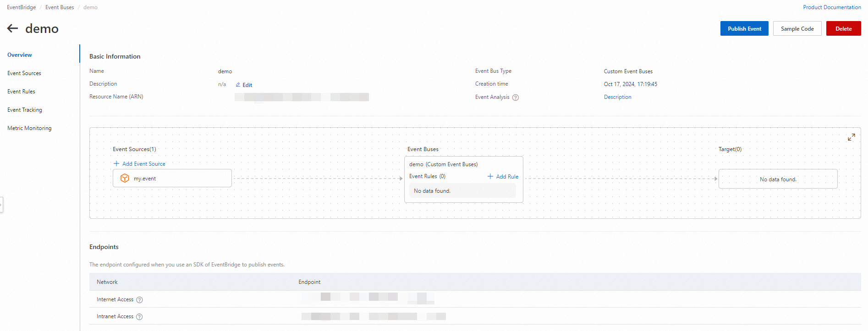The height and width of the screenshot is (331, 868).
Task: Click the Target(0) heading
Action: (x=730, y=149)
